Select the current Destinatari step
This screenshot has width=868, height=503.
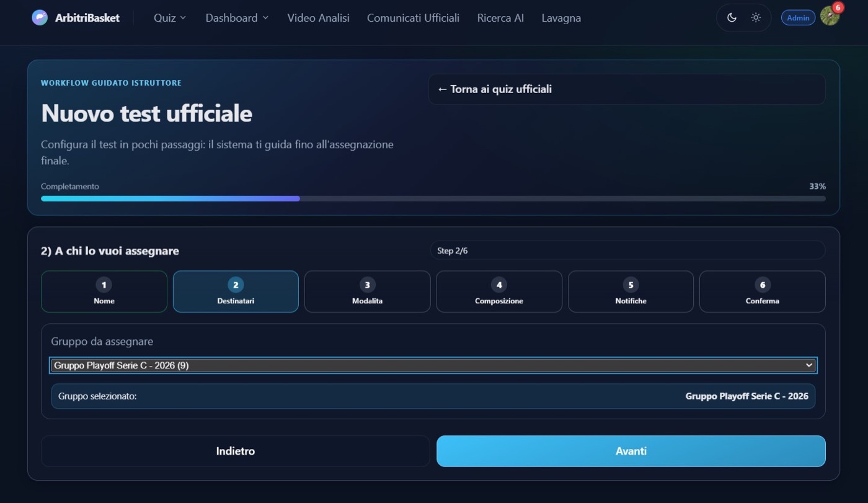(236, 292)
